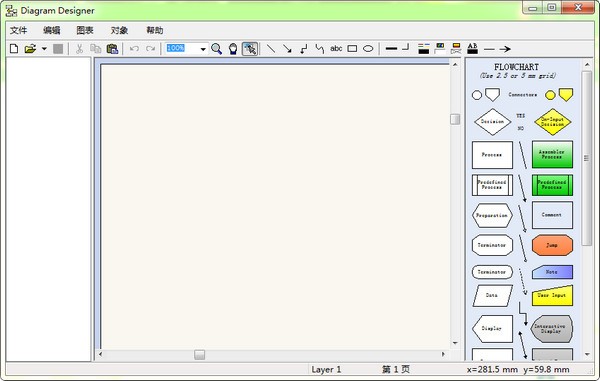Image resolution: width=600 pixels, height=381 pixels.
Task: Pick the yellow User Input shape
Action: [552, 295]
